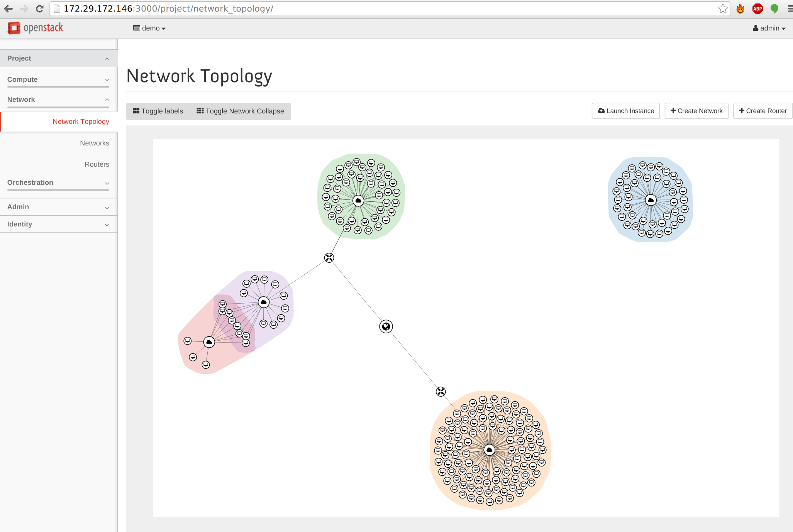
Task: Click the router node above the orange network
Action: pyautogui.click(x=441, y=392)
